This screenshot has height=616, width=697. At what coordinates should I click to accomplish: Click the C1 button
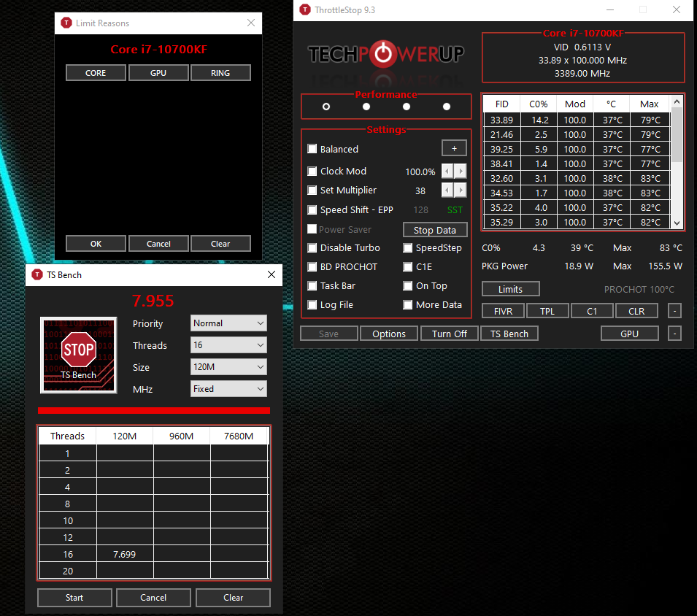592,311
